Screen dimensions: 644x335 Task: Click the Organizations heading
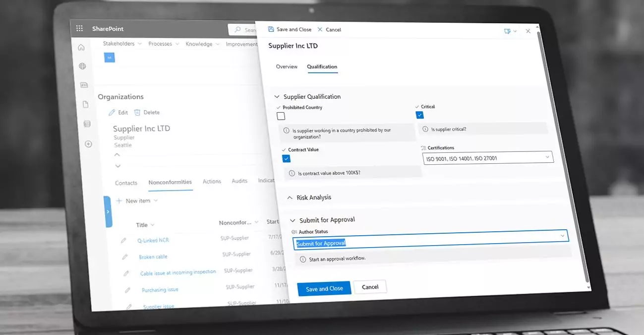(120, 97)
